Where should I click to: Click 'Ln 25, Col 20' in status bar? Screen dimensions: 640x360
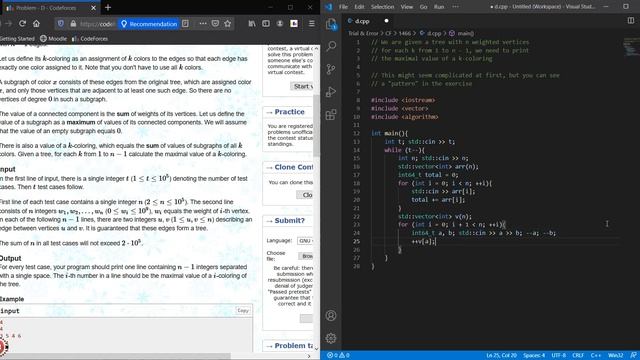coord(501,355)
